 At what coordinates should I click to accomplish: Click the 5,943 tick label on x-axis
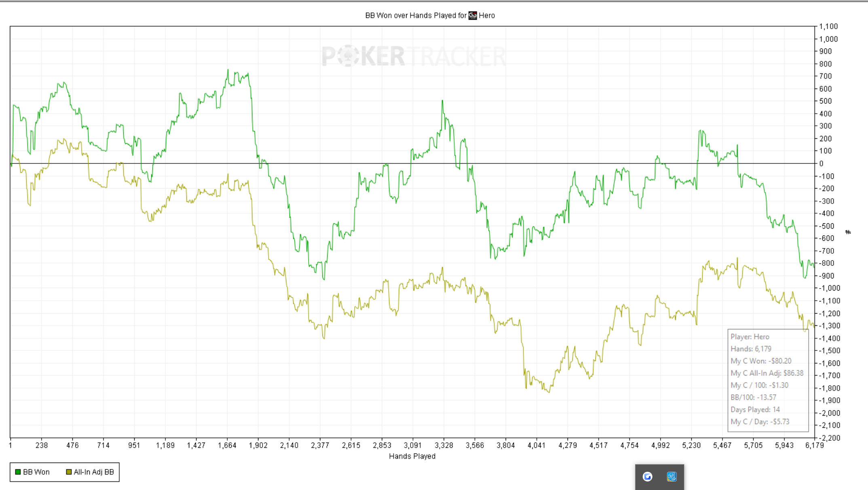[x=784, y=445]
